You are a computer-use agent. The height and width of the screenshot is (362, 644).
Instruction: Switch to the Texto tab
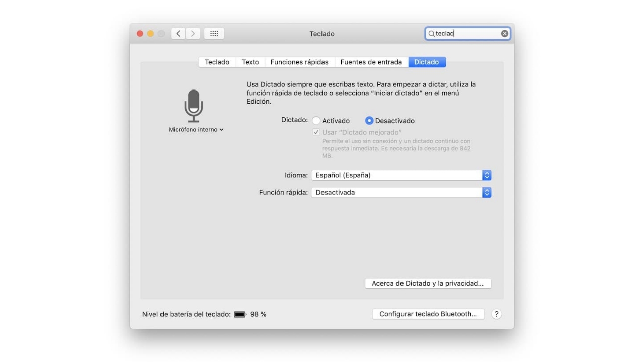click(250, 62)
